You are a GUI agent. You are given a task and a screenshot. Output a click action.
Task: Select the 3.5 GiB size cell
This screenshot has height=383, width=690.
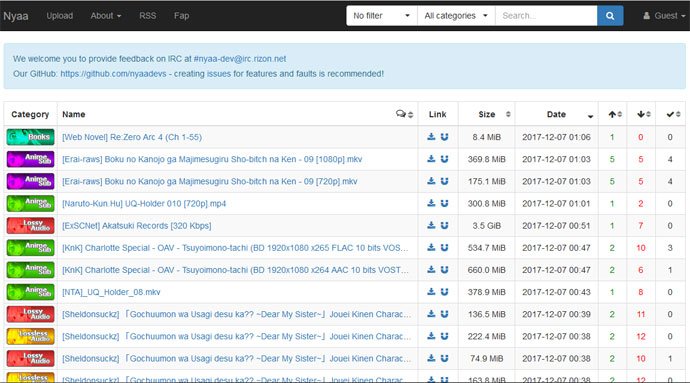point(487,225)
